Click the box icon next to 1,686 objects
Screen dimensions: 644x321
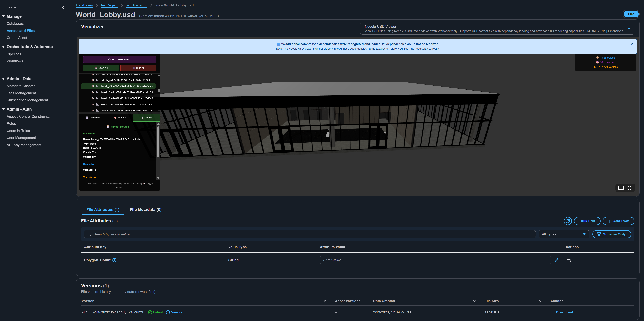pyautogui.click(x=598, y=58)
